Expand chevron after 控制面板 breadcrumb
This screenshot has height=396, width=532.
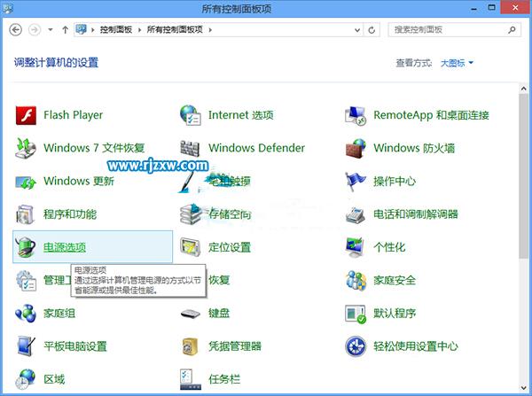pos(139,30)
